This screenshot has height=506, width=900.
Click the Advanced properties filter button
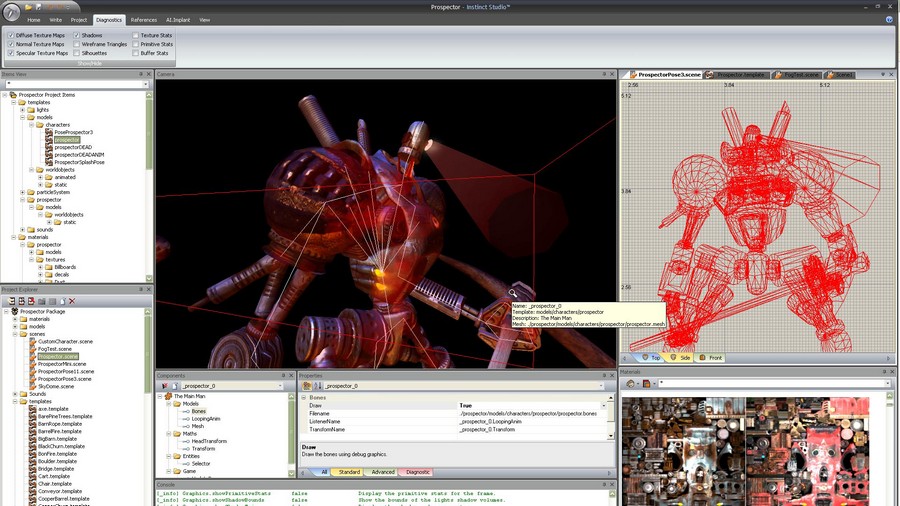[x=382, y=472]
